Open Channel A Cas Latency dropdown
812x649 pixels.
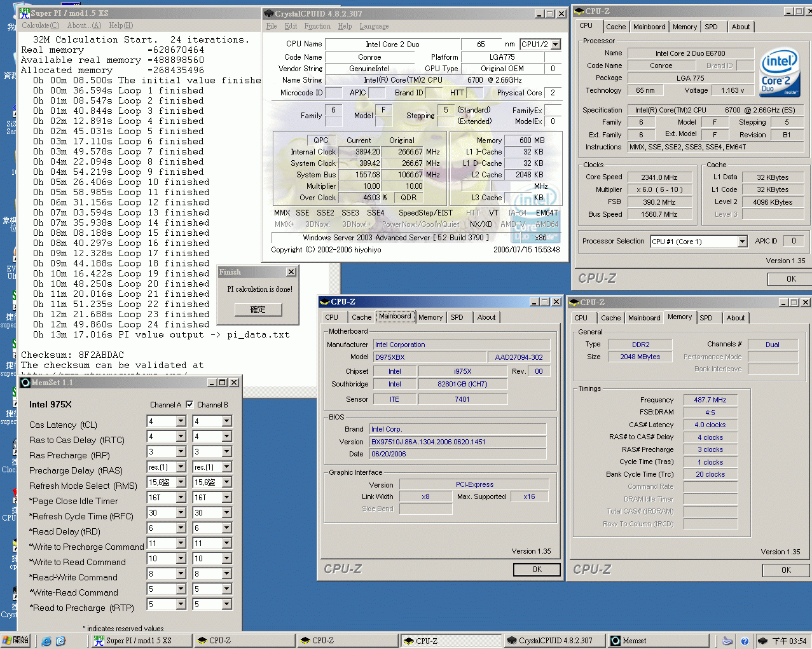pos(181,421)
